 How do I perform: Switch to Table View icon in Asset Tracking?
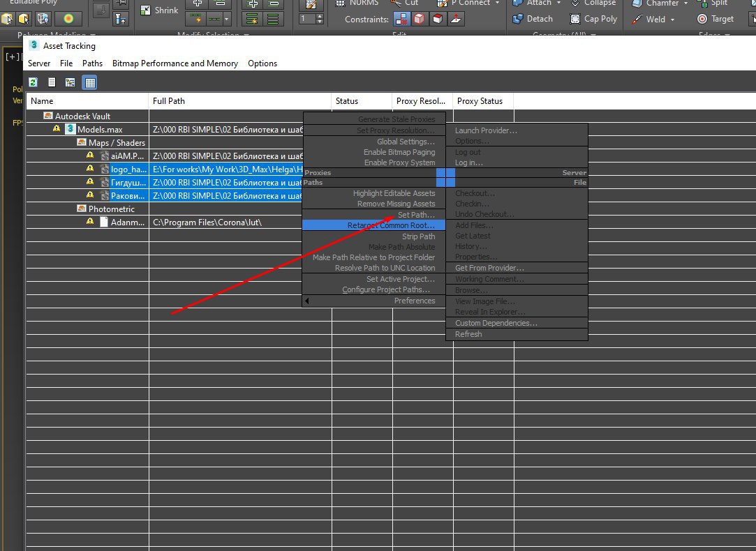coord(89,82)
